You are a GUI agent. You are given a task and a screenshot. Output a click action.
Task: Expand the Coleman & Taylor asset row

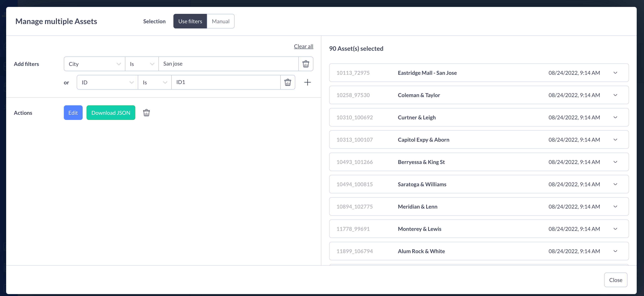pyautogui.click(x=615, y=95)
